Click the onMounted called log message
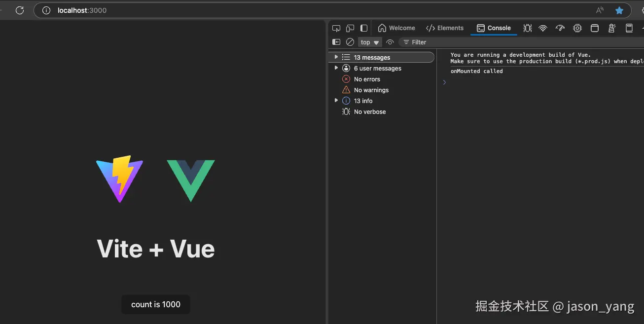This screenshot has height=324, width=644. [x=477, y=72]
